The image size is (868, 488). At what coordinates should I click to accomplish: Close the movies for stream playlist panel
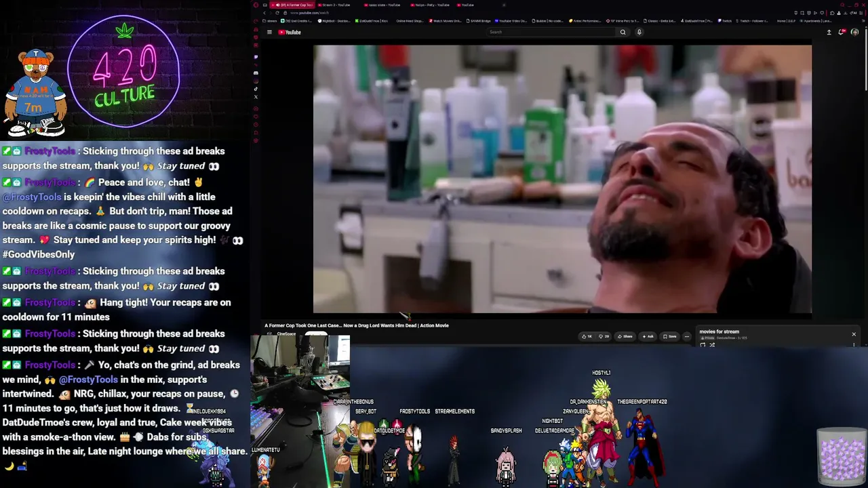pos(854,334)
